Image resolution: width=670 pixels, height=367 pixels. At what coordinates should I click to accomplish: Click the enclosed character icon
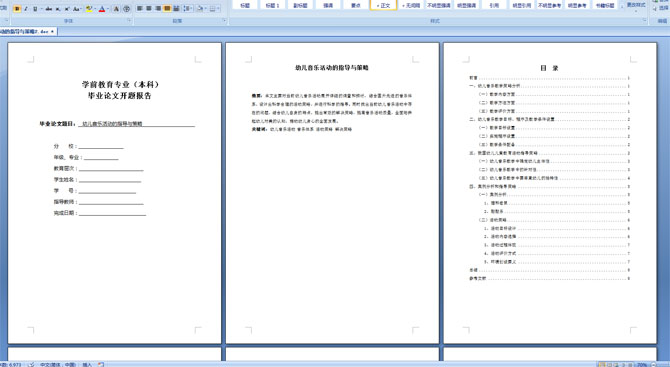pos(126,9)
